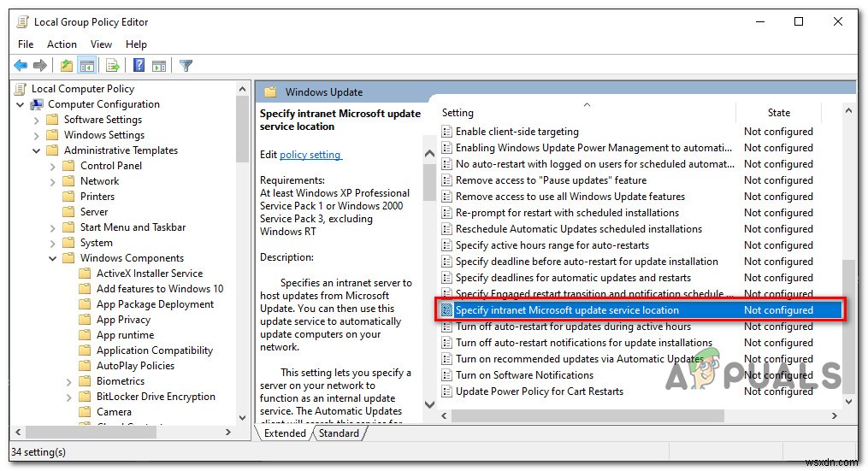Click the folder icon next to Camera

[85, 412]
